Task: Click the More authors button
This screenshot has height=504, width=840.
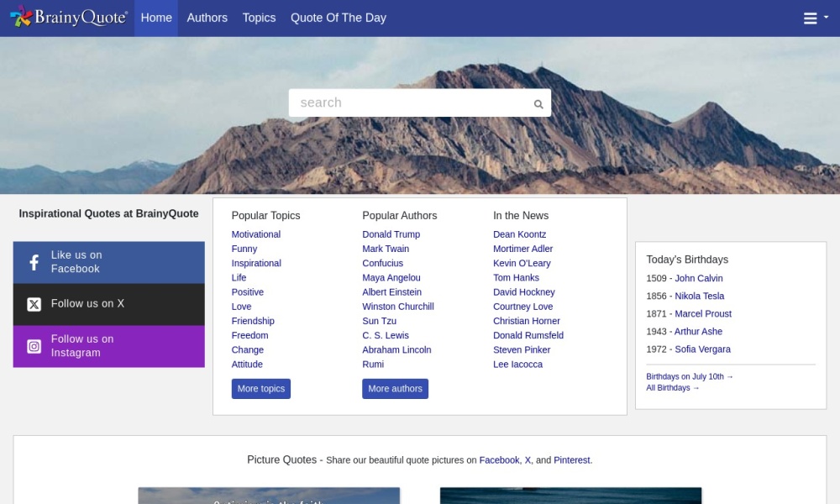Action: point(396,389)
